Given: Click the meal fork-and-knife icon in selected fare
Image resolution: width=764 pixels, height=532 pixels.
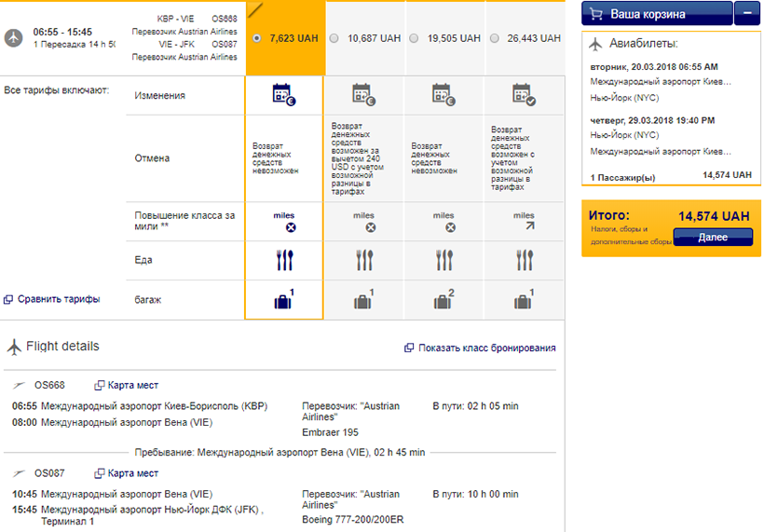Looking at the screenshot, I should click(284, 261).
